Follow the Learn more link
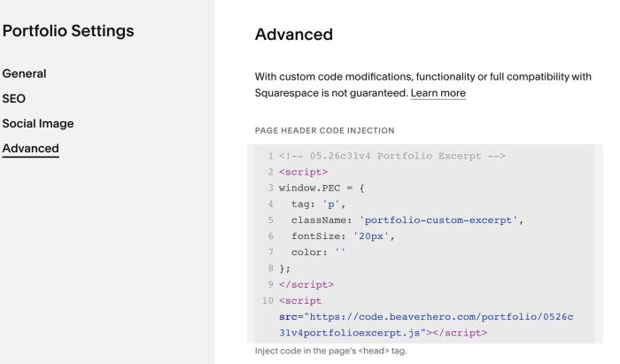This screenshot has height=364, width=620. click(438, 93)
